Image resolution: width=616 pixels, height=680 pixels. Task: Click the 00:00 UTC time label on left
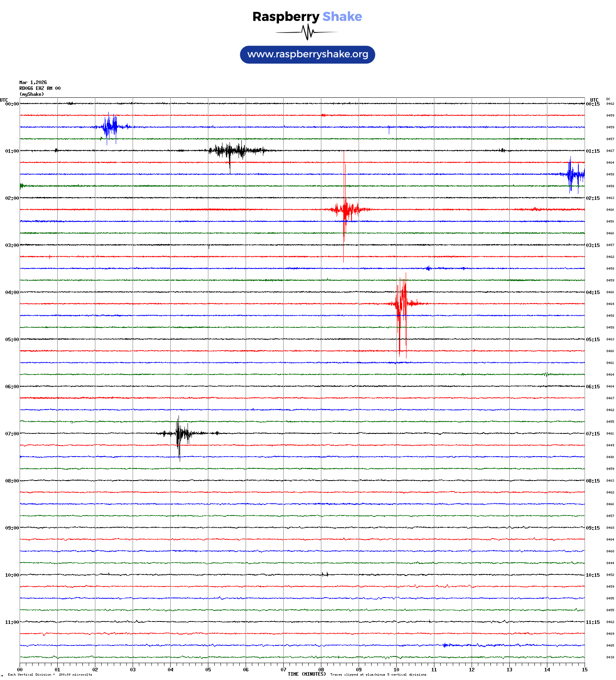pyautogui.click(x=12, y=104)
